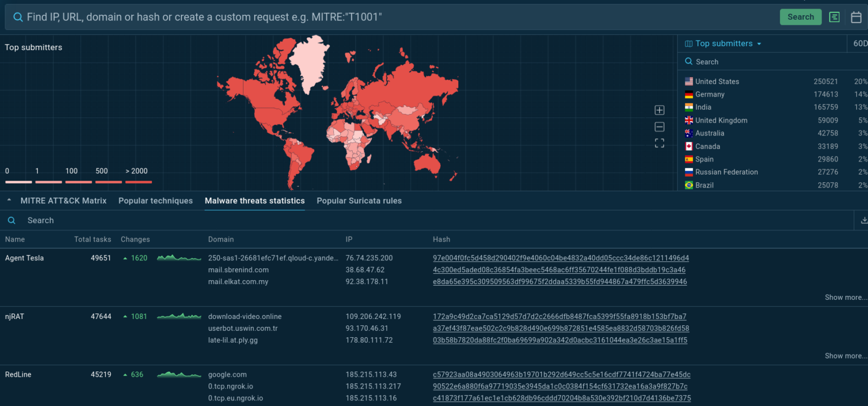
Task: Toggle the chevron to collapse the statistics panel
Action: pos(8,200)
